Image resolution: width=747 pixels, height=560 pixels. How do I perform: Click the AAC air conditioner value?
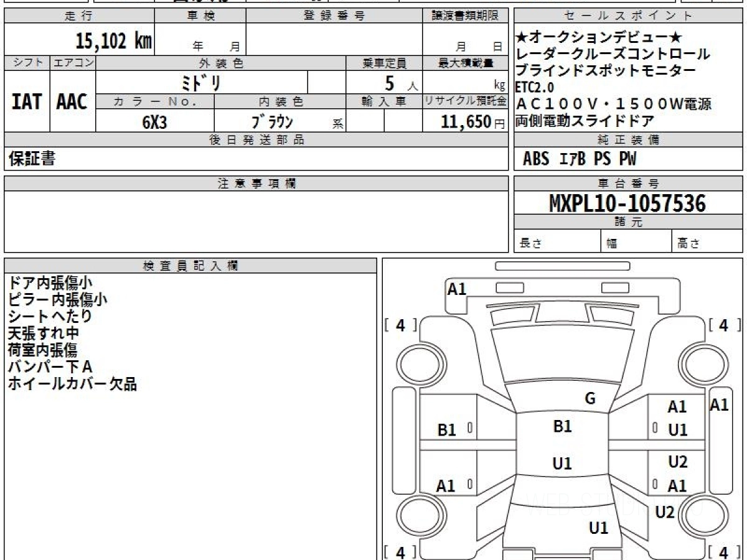(x=72, y=101)
